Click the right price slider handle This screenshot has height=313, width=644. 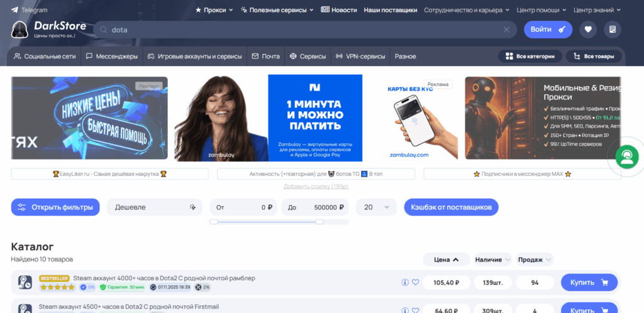point(319,222)
